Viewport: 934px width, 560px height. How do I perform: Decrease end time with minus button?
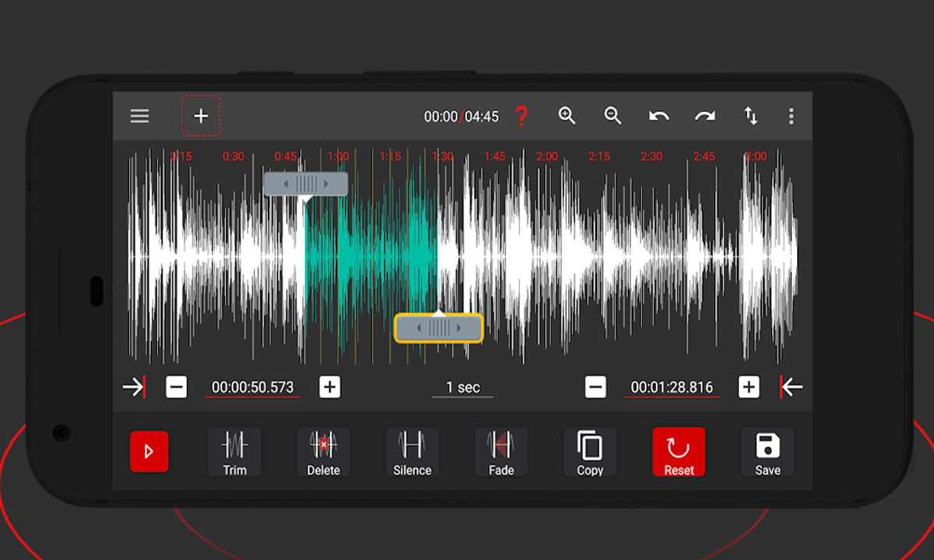595,387
